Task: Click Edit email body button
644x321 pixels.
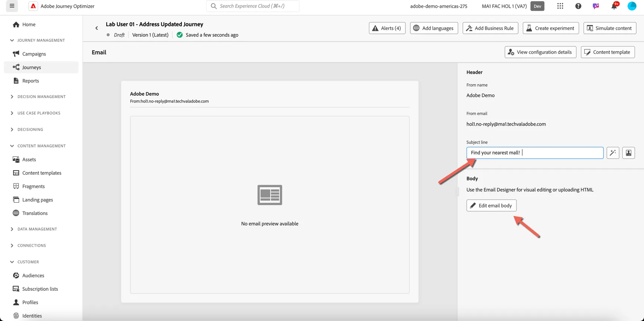Action: (x=491, y=206)
